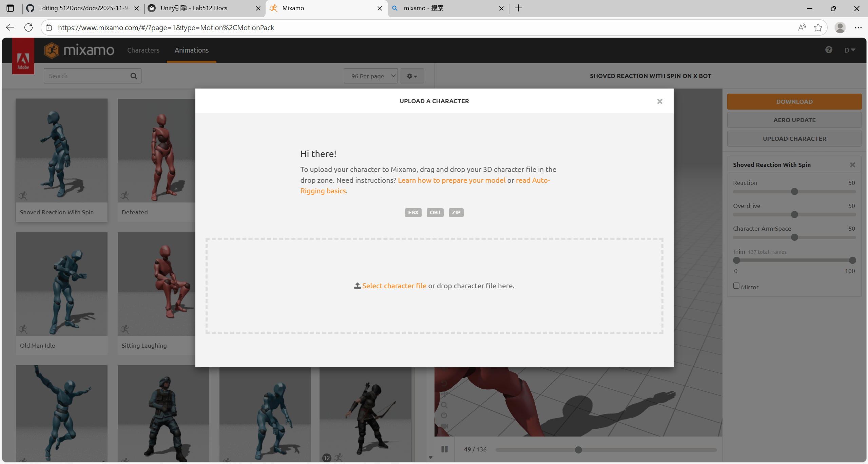The image size is (868, 464).
Task: Click the help question mark icon
Action: tap(829, 50)
